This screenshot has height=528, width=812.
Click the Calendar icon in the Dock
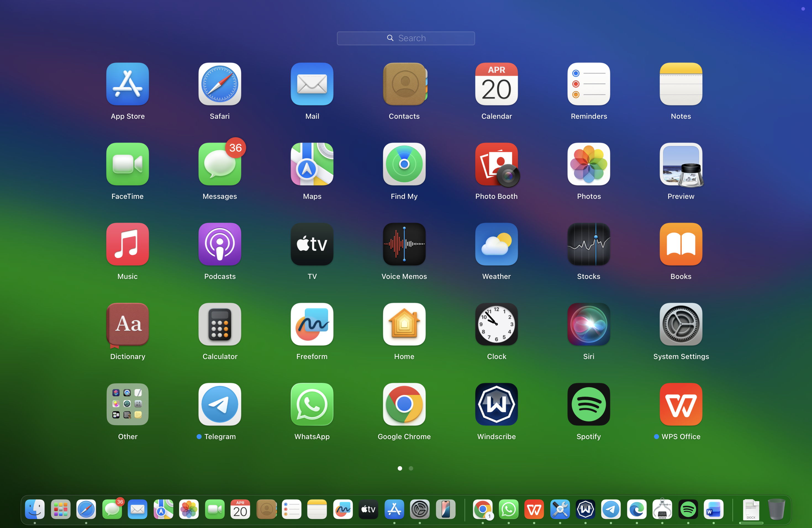pyautogui.click(x=240, y=509)
